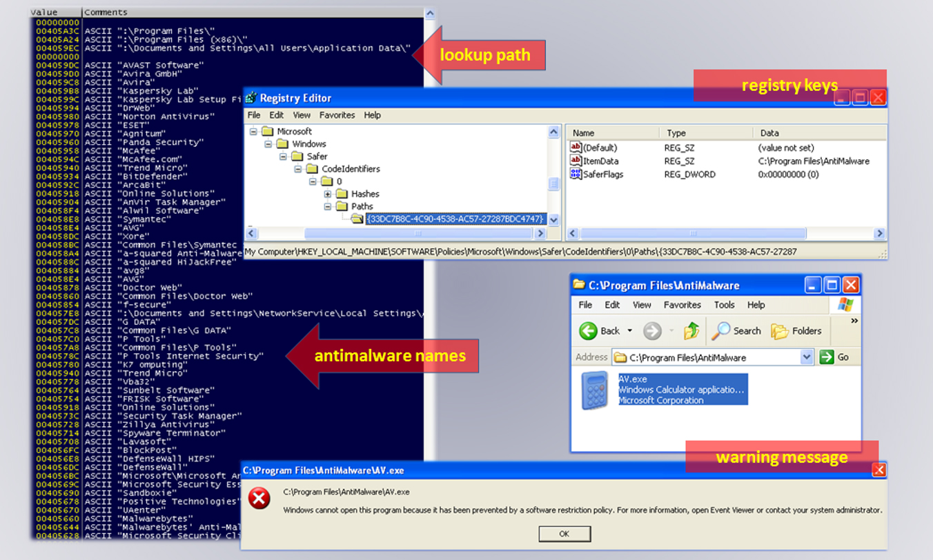Image resolution: width=933 pixels, height=560 pixels.
Task: Click the red error icon in warning dialog
Action: pos(259,499)
